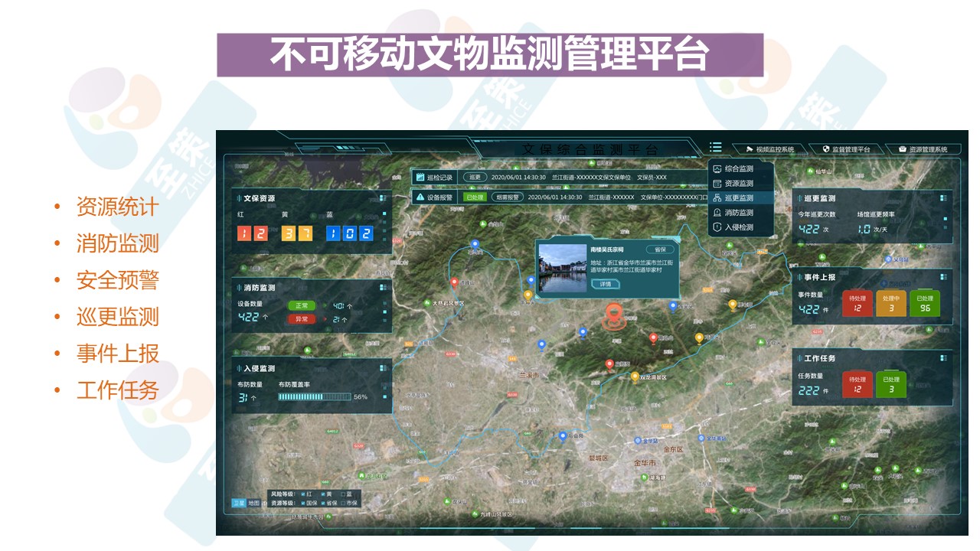Click the warning triangle icon on 设备报警 bar
Image resolution: width=980 pixels, height=551 pixels.
coord(420,197)
